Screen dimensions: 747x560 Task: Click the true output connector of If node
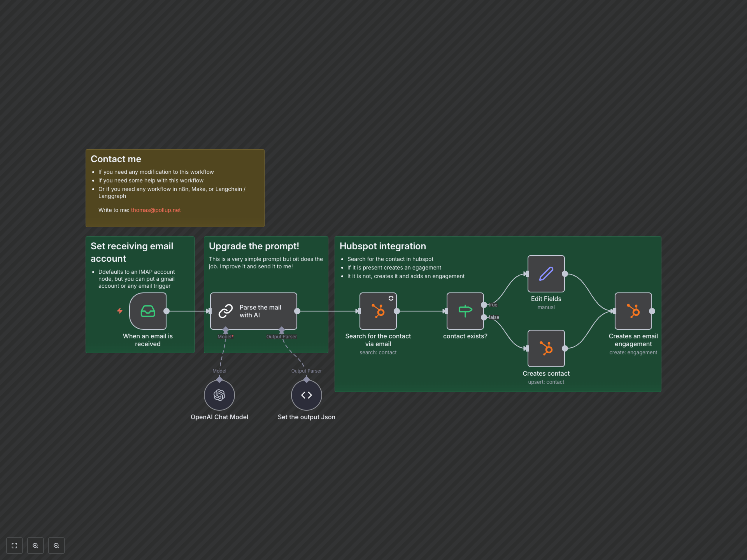[x=484, y=305]
